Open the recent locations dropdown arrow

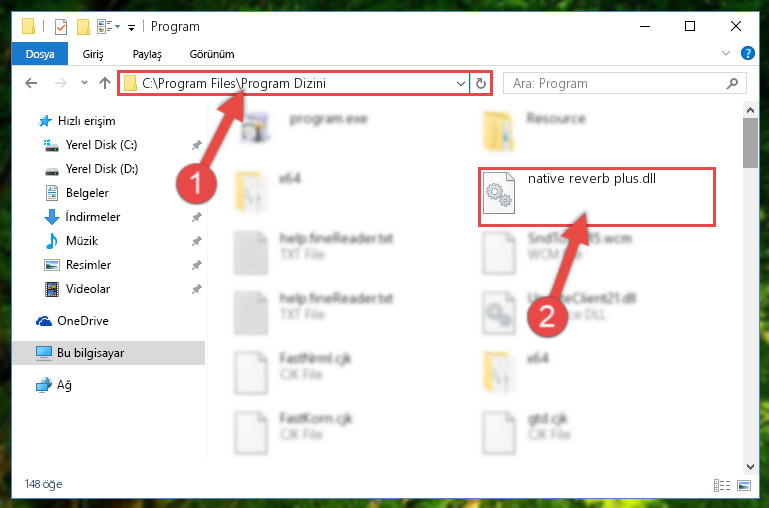84,83
